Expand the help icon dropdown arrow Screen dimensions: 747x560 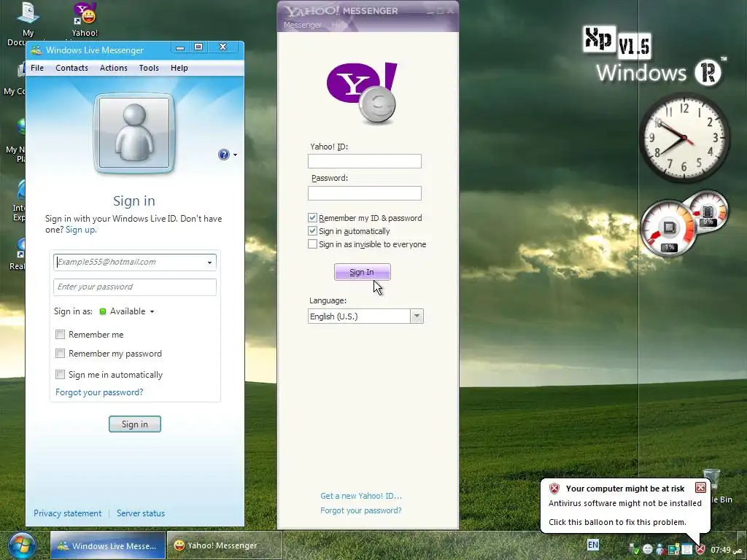(x=235, y=155)
